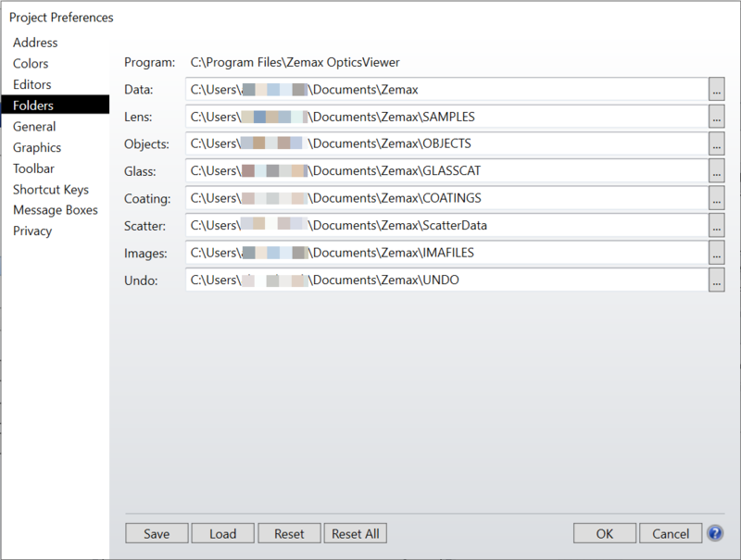
Task: Click the Data: label
Action: (x=138, y=90)
